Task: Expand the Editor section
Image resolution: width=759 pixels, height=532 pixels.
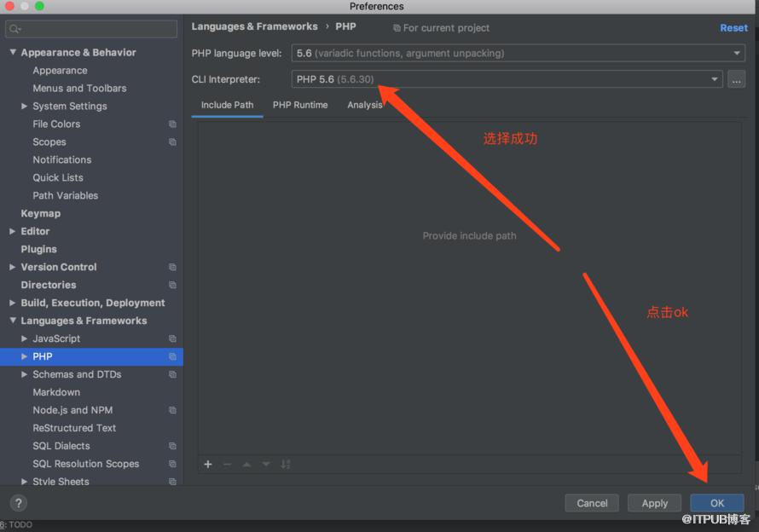Action: click(x=13, y=231)
